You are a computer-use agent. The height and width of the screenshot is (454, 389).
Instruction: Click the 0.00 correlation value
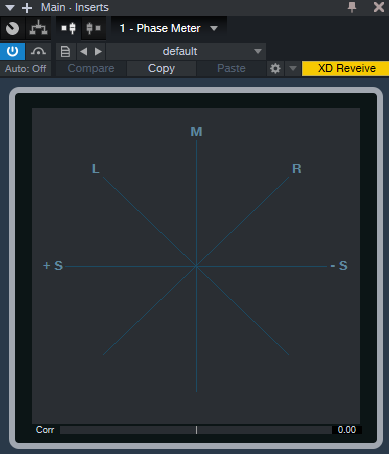point(347,430)
